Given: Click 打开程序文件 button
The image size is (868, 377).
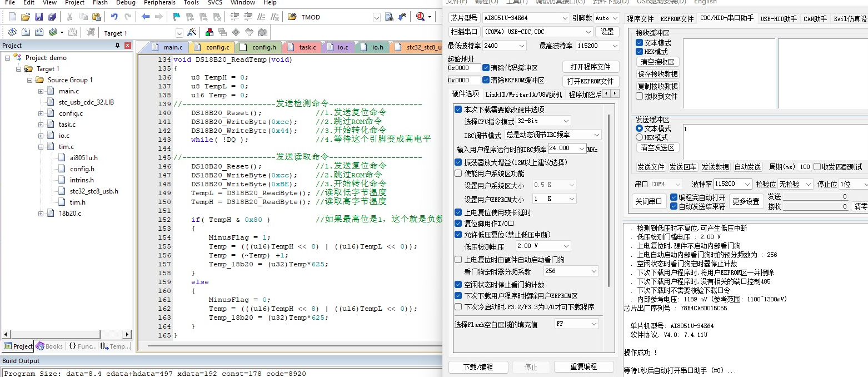Looking at the screenshot, I should point(591,67).
